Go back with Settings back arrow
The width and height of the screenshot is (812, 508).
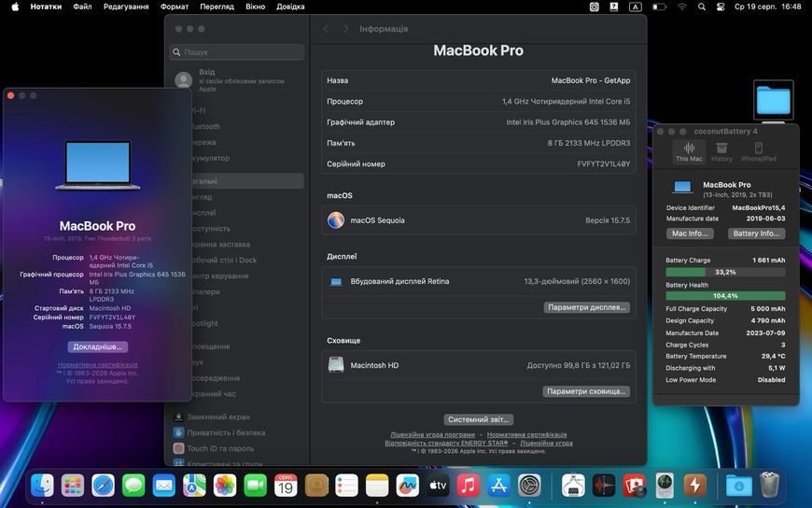[326, 29]
